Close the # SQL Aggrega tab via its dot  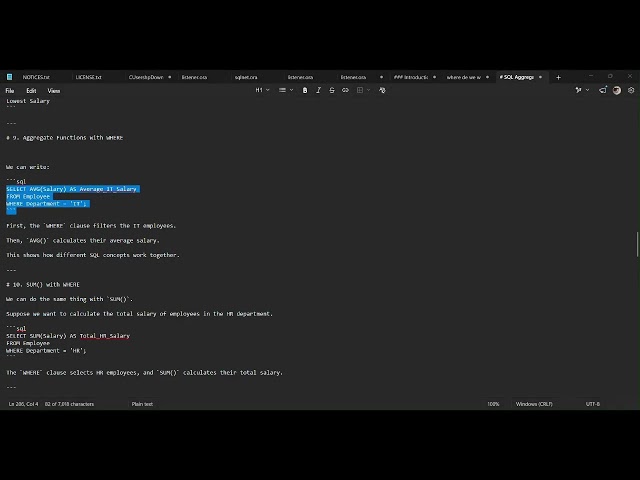point(540,77)
